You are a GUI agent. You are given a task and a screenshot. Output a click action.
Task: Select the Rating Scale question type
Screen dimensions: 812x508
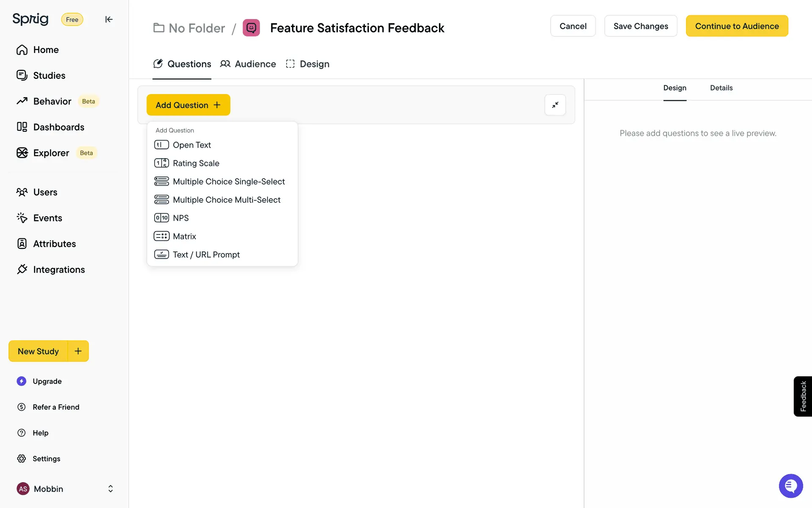click(196, 163)
